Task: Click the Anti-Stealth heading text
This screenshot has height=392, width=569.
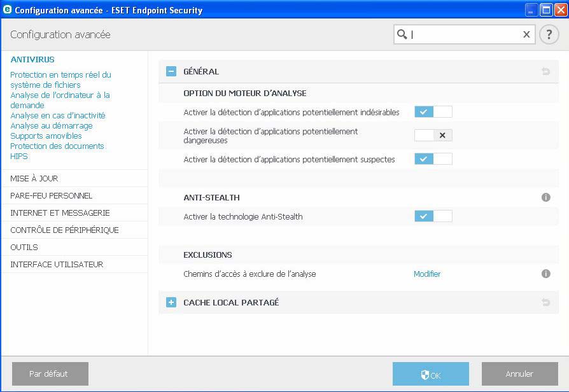Action: click(x=211, y=197)
